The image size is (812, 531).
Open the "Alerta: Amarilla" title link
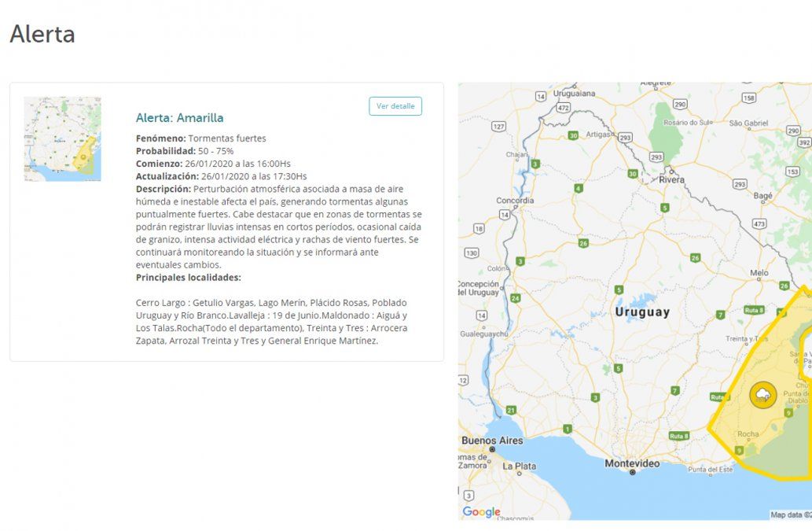[180, 118]
